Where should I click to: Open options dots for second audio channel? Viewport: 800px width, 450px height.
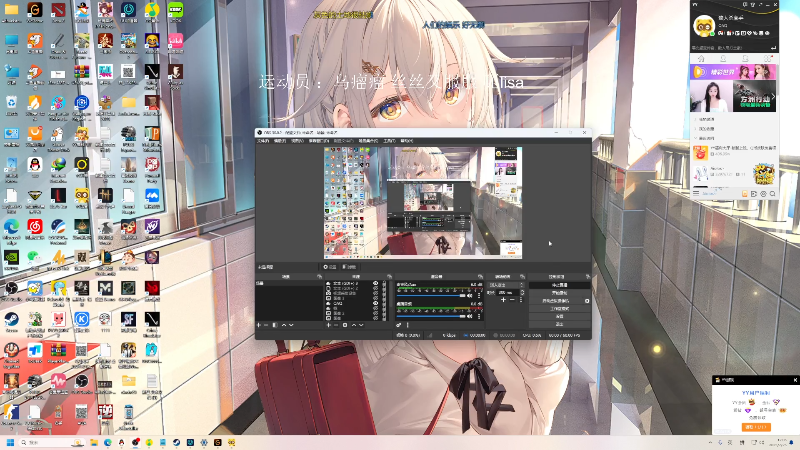click(479, 316)
